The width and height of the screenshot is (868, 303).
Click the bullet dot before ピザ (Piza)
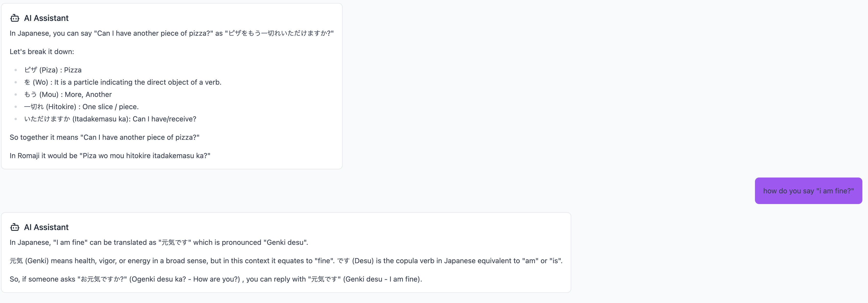click(16, 70)
